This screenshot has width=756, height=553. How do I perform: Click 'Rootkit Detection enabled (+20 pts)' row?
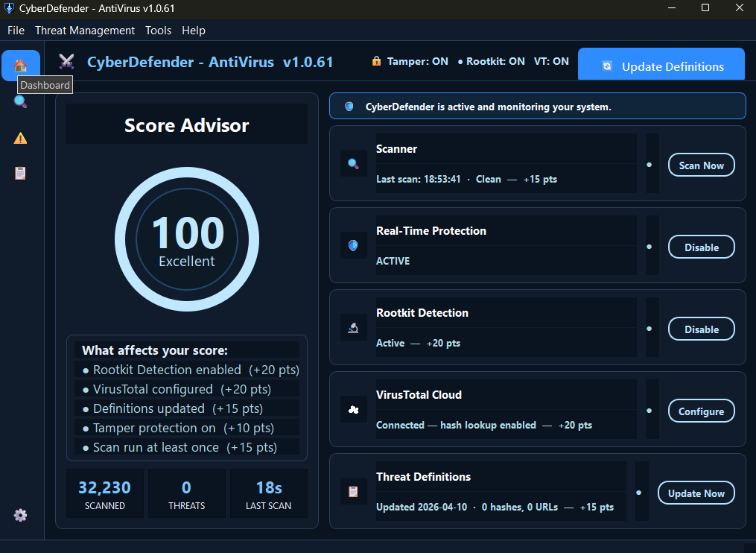pyautogui.click(x=187, y=370)
